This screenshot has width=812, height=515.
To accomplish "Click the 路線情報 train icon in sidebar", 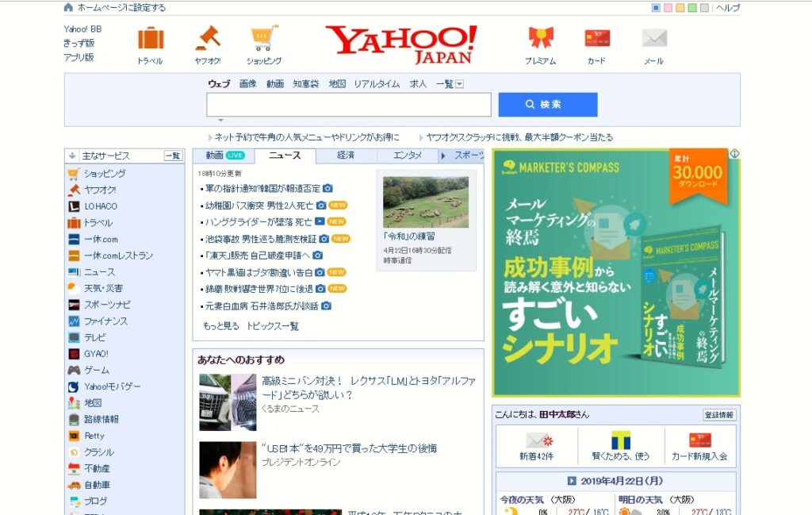I will 74,420.
